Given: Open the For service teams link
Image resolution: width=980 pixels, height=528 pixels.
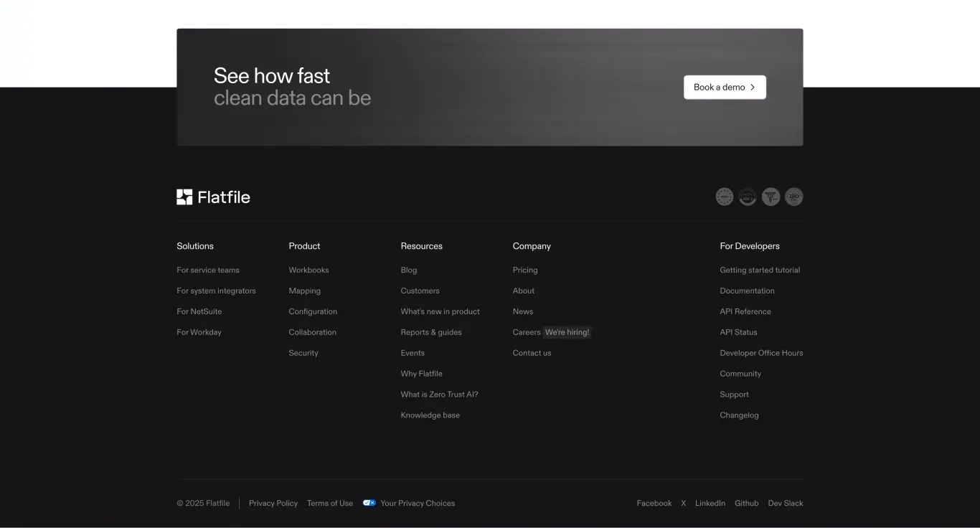Looking at the screenshot, I should (x=208, y=270).
